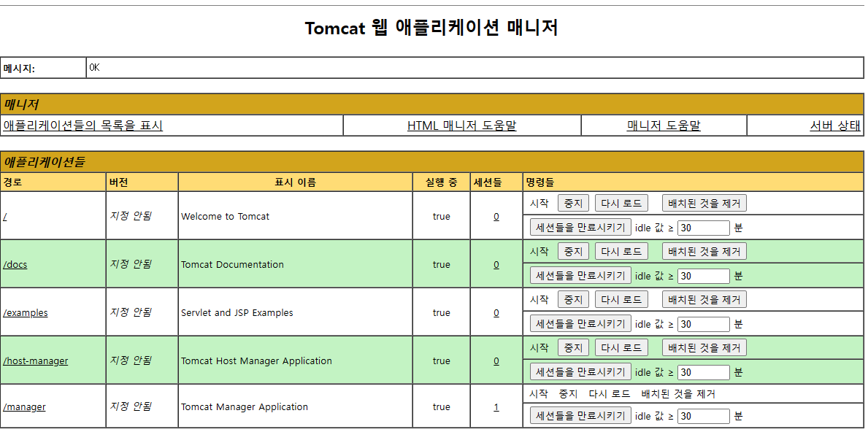Click the Tomcat Manager Application display name
This screenshot has width=868, height=432.
tap(244, 406)
